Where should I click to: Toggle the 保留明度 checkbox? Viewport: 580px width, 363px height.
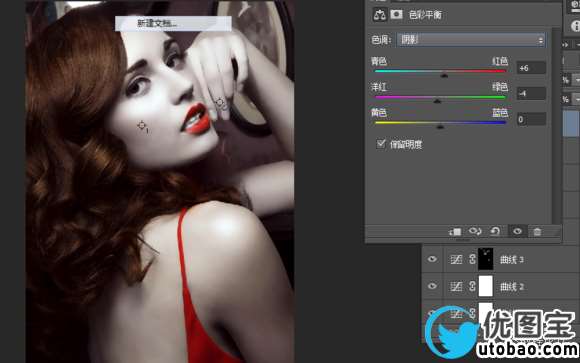coord(381,144)
